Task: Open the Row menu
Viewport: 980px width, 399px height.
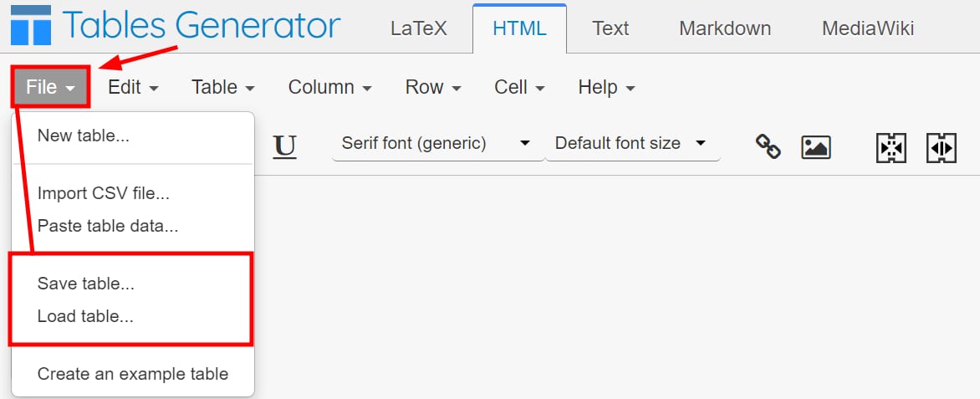Action: click(433, 87)
